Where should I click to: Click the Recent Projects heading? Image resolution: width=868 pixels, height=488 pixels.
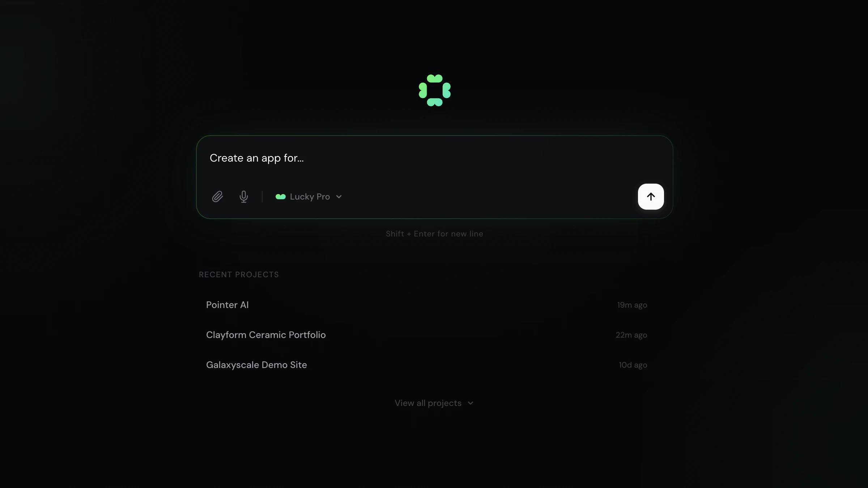(239, 275)
